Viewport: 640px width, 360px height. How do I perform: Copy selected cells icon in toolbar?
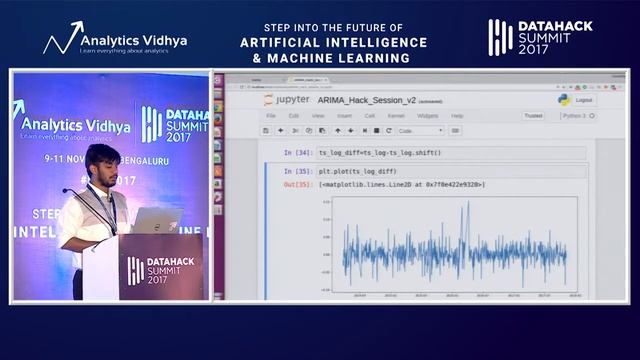[309, 131]
